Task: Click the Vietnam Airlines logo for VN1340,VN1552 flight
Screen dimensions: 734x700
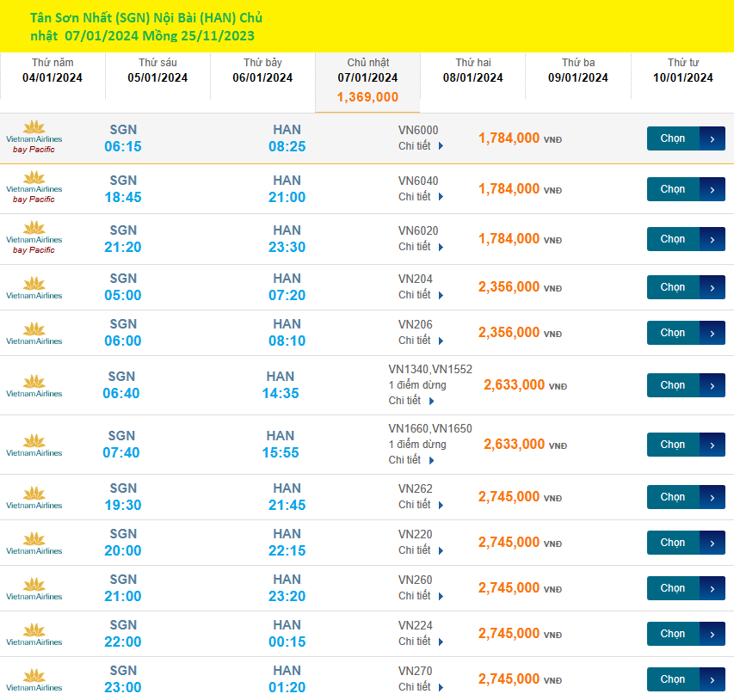Action: [34, 385]
